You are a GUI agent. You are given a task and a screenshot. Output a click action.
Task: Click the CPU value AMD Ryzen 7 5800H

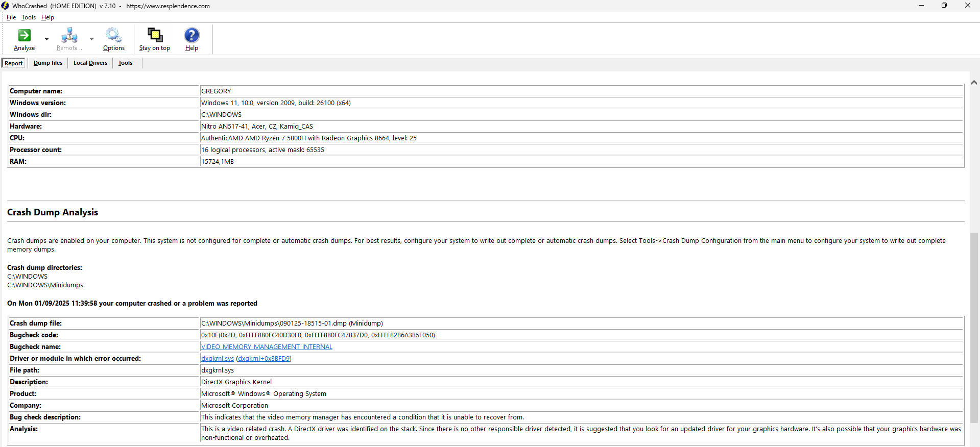point(309,138)
